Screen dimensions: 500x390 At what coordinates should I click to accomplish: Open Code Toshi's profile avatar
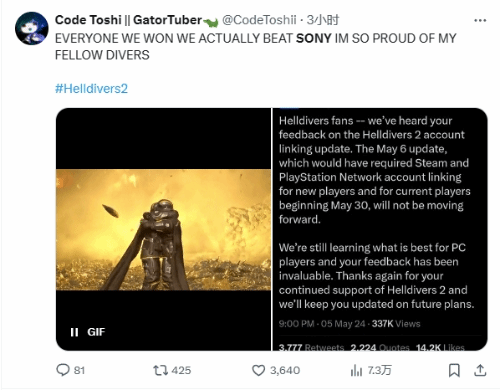pos(32,28)
